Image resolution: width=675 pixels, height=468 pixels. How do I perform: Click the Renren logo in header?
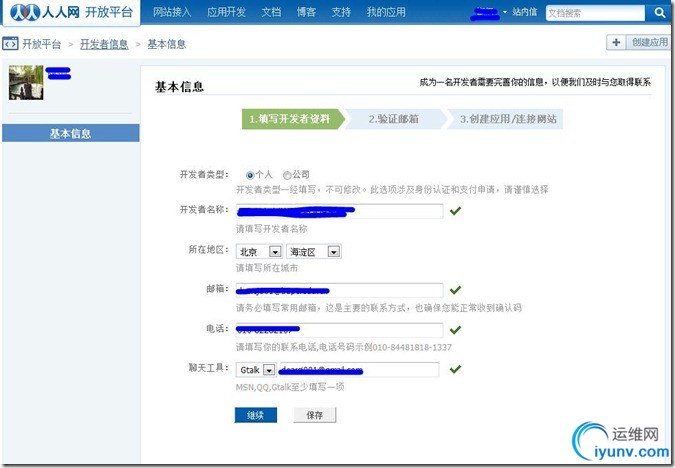click(71, 12)
